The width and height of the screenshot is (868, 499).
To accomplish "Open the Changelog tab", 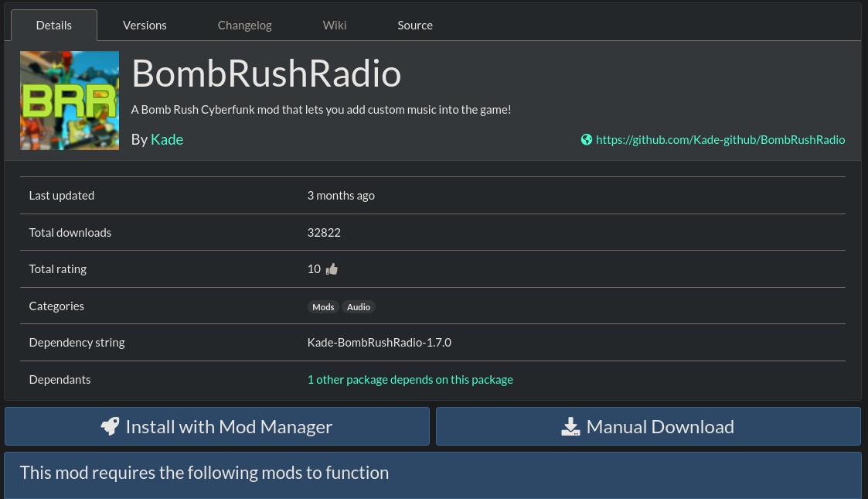I will pos(245,26).
